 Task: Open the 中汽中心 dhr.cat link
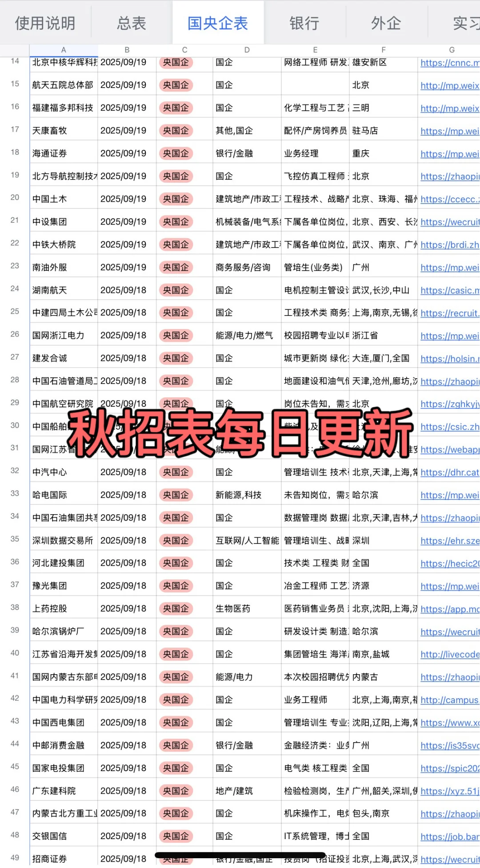[450, 473]
